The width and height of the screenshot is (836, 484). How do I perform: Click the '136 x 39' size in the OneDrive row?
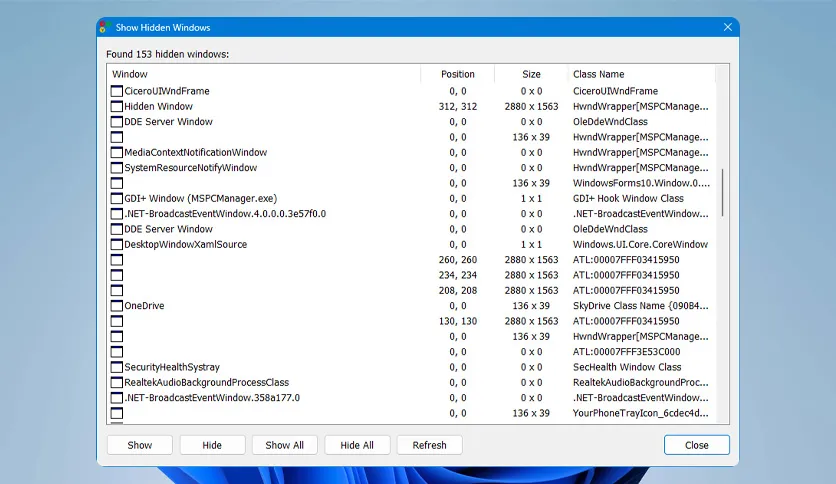(x=531, y=306)
